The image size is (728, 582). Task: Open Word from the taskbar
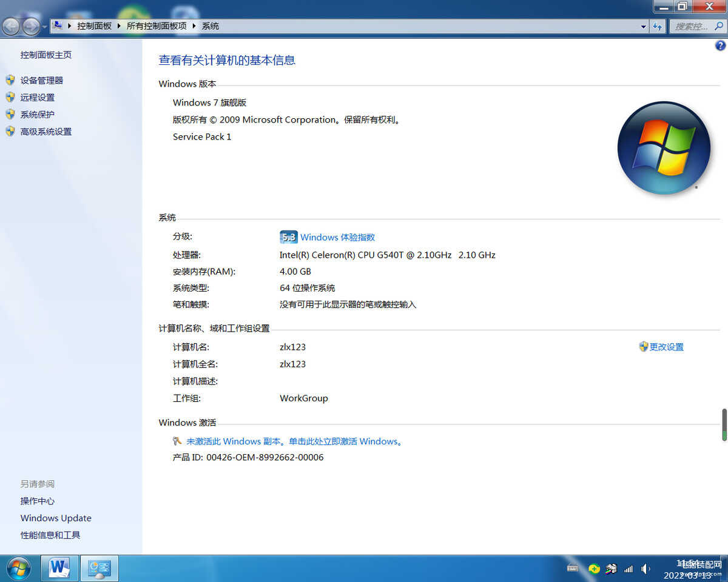(x=59, y=568)
